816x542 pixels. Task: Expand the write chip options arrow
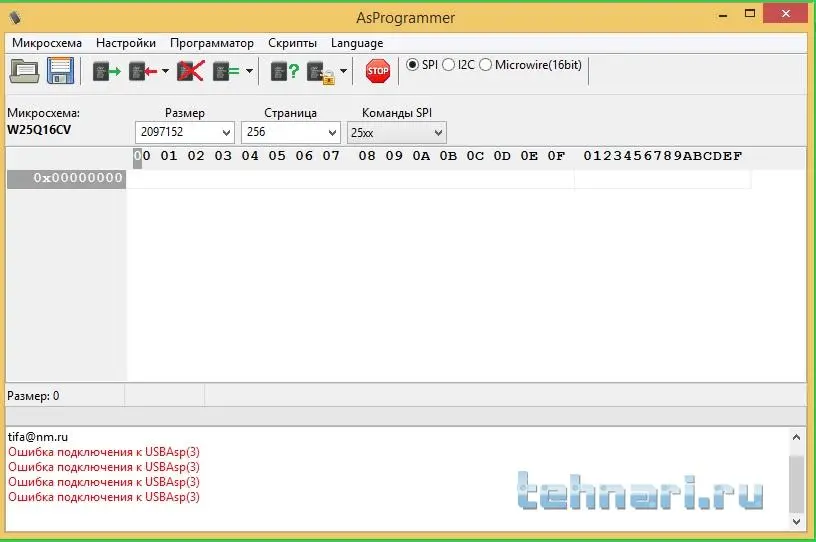165,71
